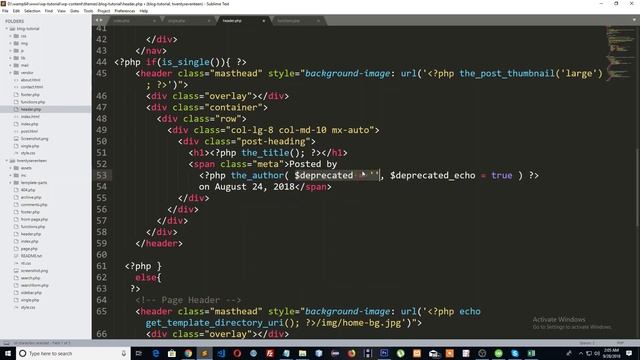Image resolution: width=640 pixels, height=360 pixels.
Task: Open comments.php in the sidebar
Action: click(x=34, y=204)
